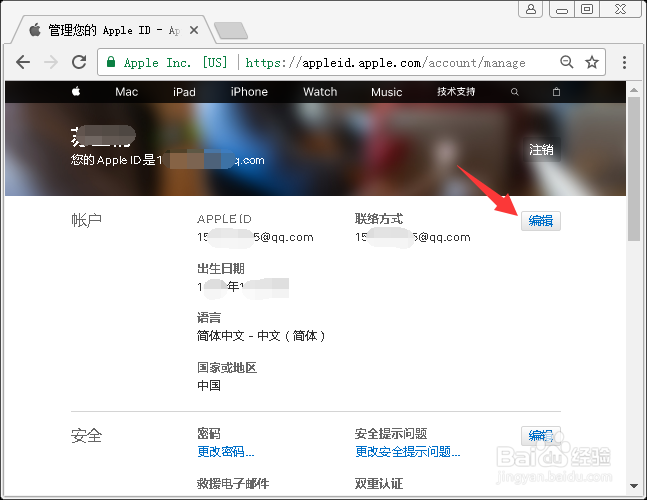Click the 更改密码... link
This screenshot has width=647, height=500.
tap(226, 452)
